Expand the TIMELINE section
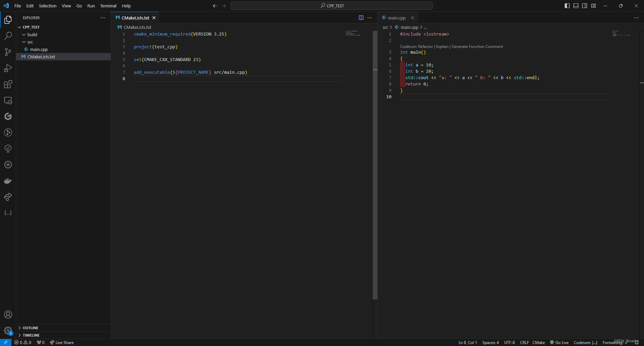Image resolution: width=644 pixels, height=346 pixels. [x=63, y=335]
